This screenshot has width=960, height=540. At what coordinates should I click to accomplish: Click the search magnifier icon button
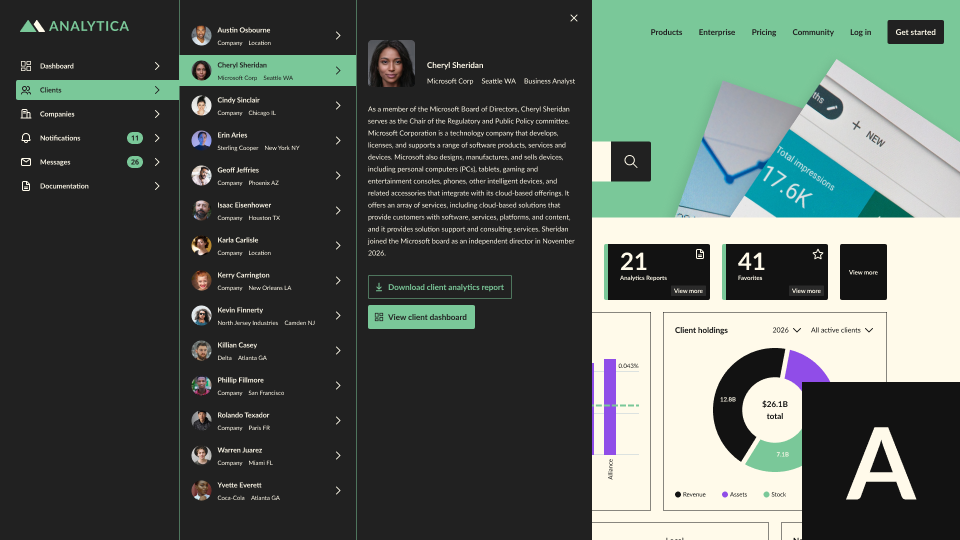(x=631, y=161)
